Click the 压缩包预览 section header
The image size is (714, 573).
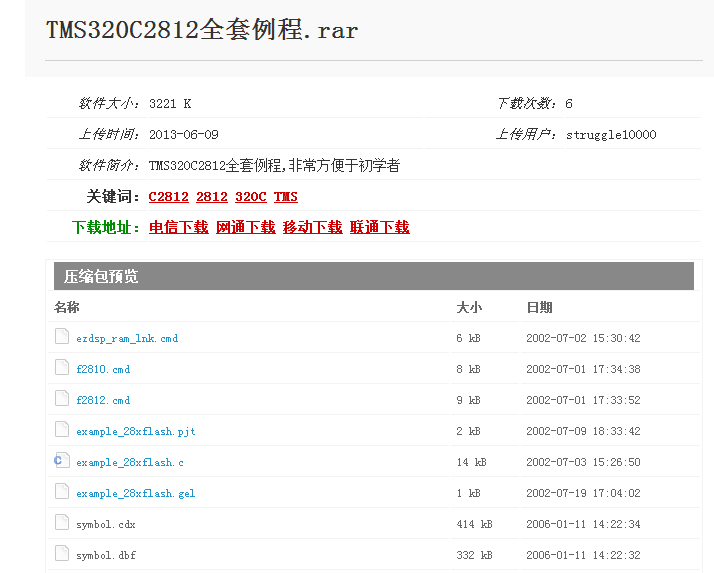click(x=102, y=276)
